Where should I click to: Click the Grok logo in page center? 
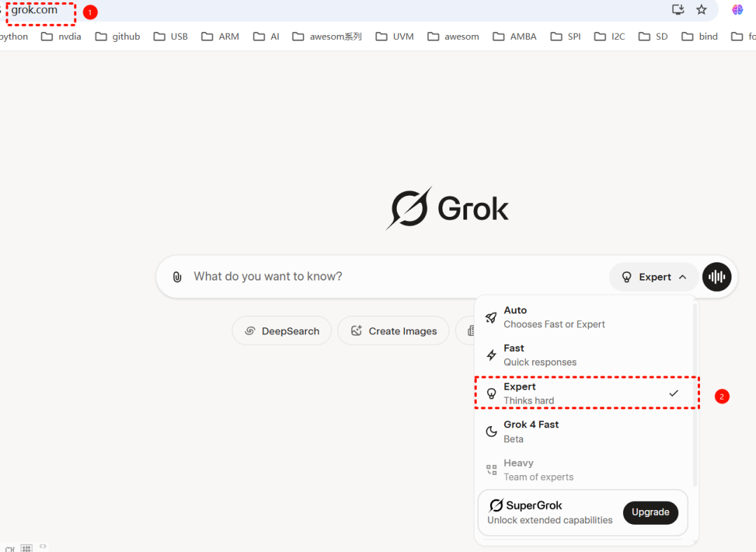coord(447,208)
